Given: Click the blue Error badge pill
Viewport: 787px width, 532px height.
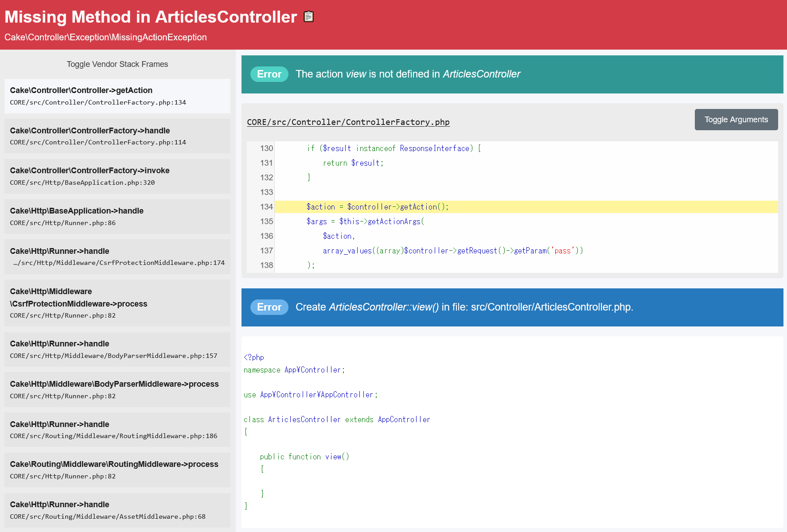Looking at the screenshot, I should [x=269, y=307].
